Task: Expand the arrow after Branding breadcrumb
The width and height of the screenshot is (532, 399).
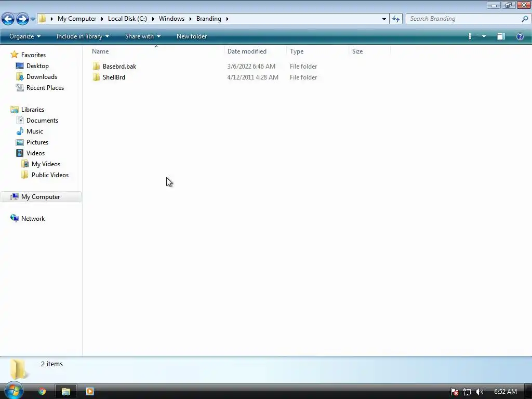Action: (x=228, y=19)
